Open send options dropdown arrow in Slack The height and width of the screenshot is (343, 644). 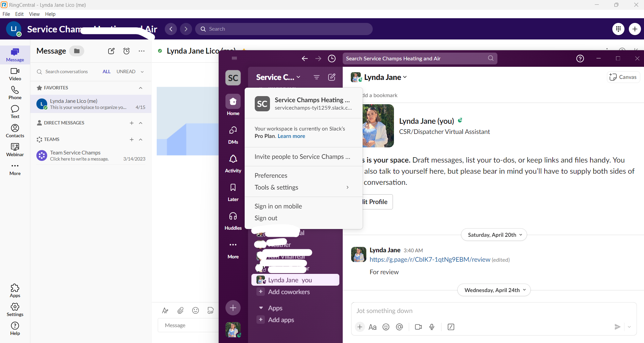click(629, 327)
